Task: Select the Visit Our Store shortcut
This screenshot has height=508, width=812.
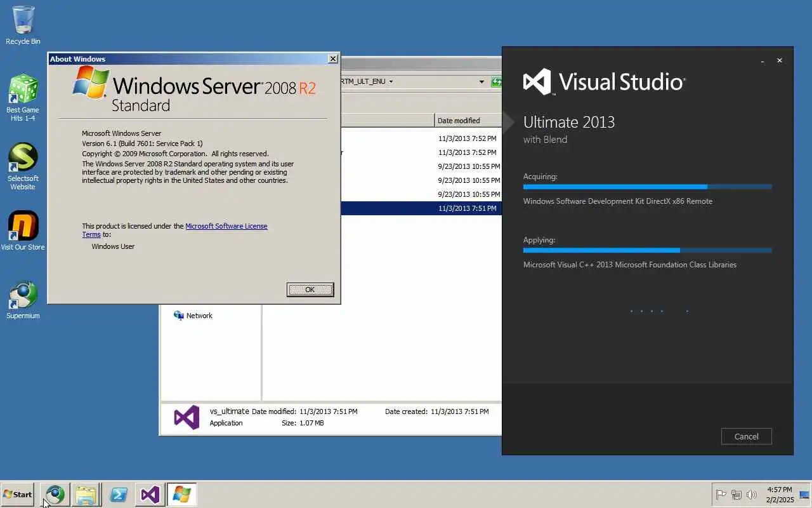Action: point(23,231)
